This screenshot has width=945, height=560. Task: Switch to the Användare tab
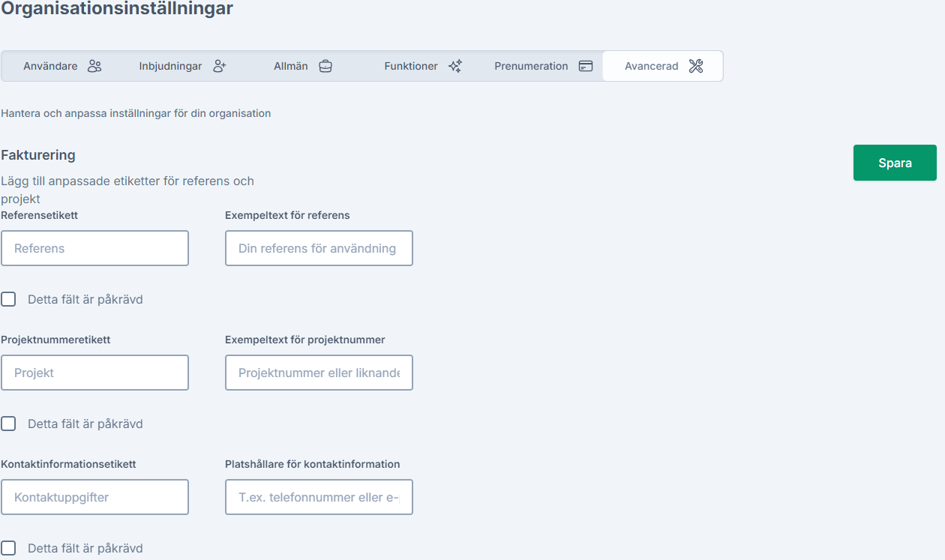point(62,66)
